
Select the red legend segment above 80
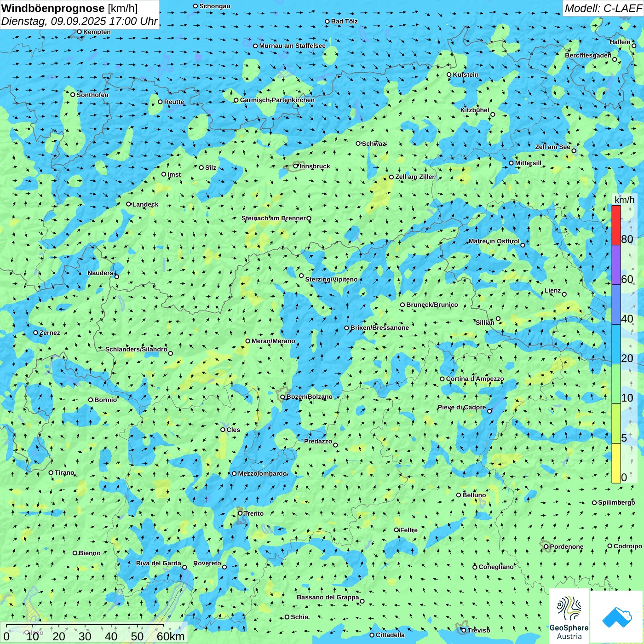tap(616, 225)
